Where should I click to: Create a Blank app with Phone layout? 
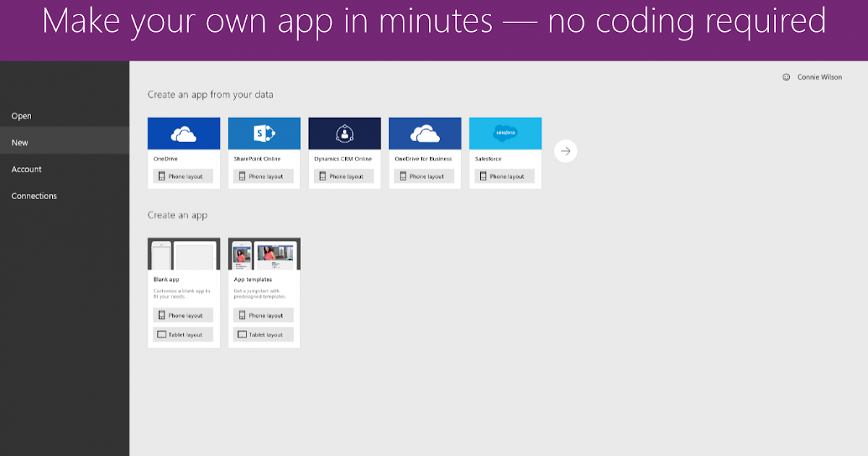[x=184, y=315]
